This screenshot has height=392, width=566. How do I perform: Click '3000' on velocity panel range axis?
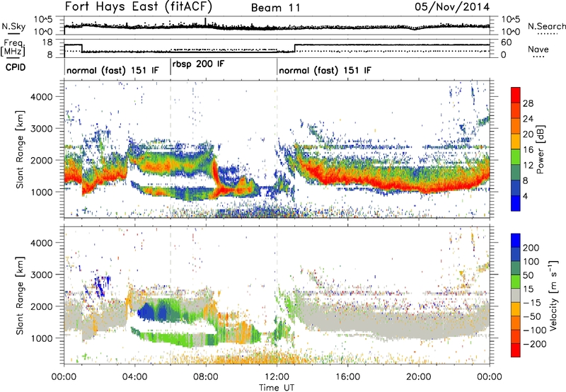pos(41,275)
